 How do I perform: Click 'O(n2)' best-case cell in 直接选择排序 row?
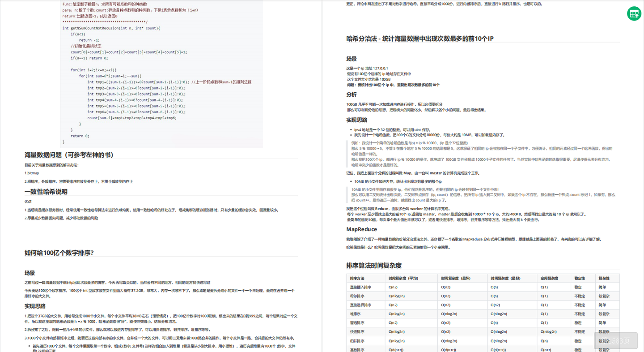click(x=496, y=305)
